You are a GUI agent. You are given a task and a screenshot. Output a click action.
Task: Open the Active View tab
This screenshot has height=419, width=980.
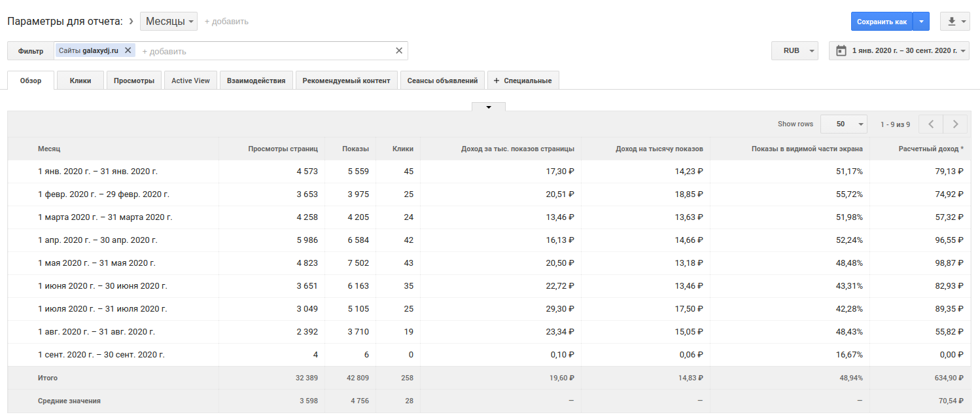190,81
